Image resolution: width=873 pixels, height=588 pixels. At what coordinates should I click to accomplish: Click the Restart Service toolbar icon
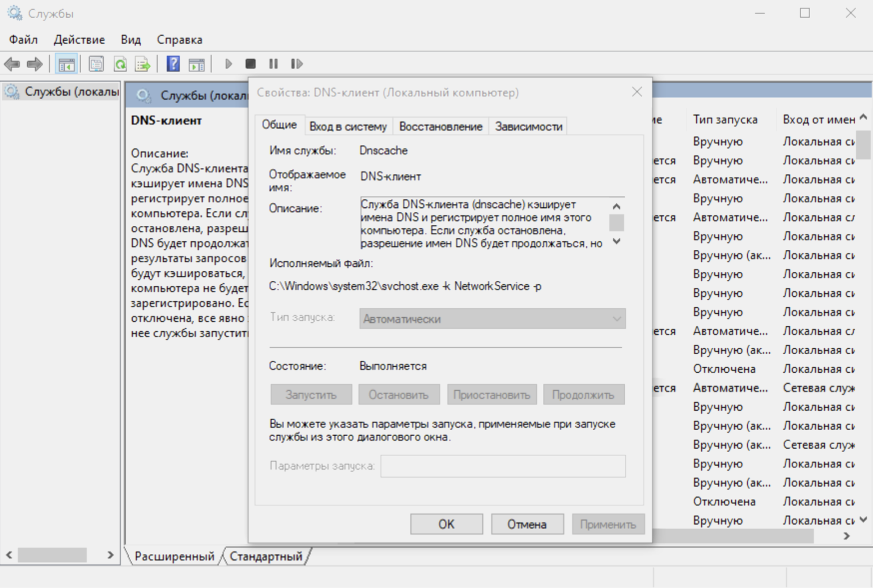click(x=296, y=64)
